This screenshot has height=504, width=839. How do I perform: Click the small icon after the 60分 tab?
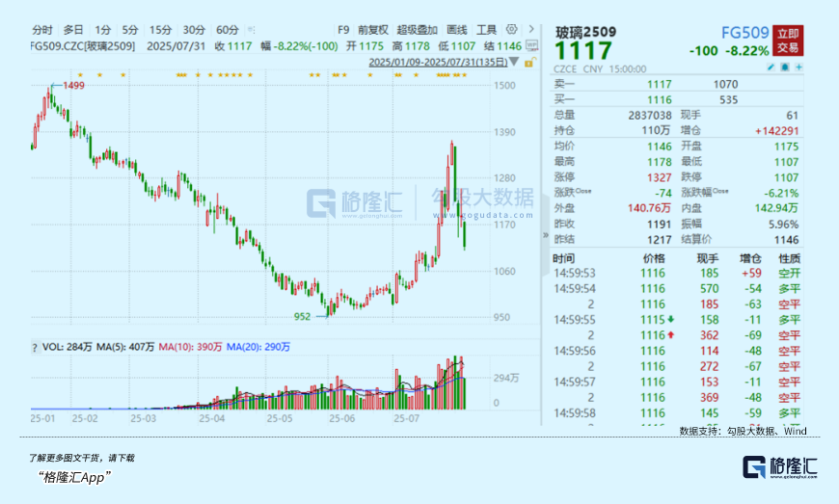pyautogui.click(x=252, y=30)
